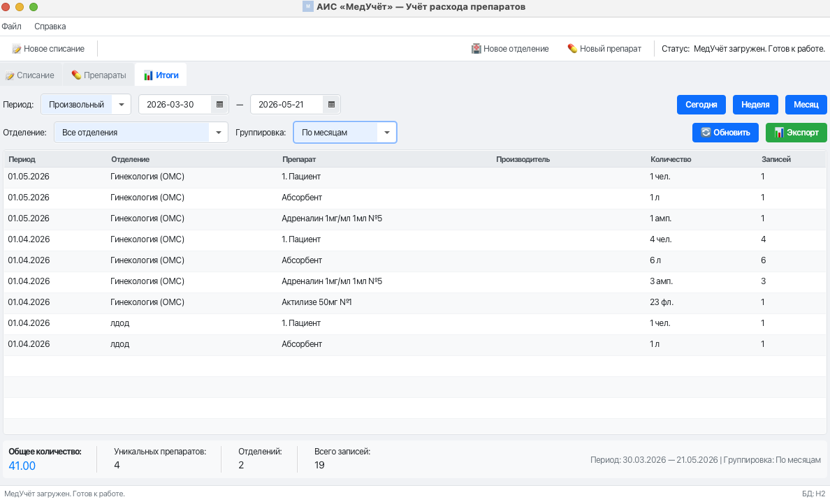Open the calendar picker for start date 2026-03-30
Image resolution: width=830 pixels, height=504 pixels.
click(219, 105)
